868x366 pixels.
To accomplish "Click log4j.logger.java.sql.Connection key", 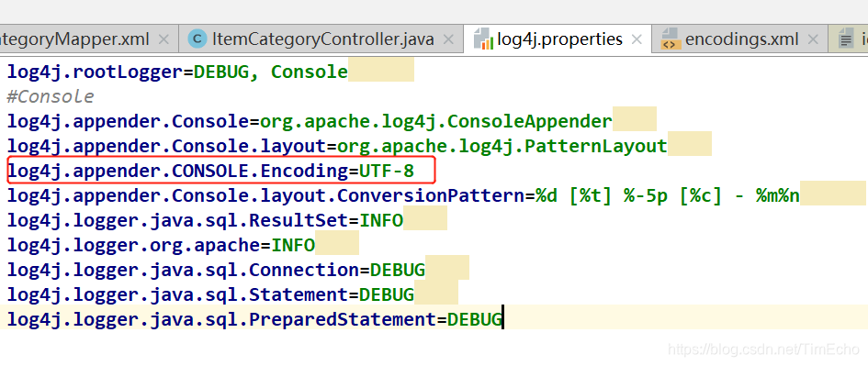I will (x=183, y=270).
